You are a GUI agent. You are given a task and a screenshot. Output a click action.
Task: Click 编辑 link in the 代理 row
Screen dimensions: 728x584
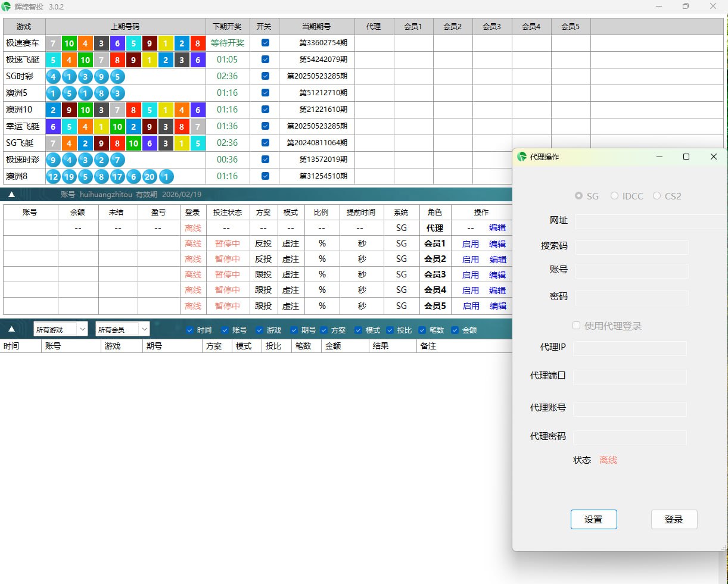click(x=497, y=228)
